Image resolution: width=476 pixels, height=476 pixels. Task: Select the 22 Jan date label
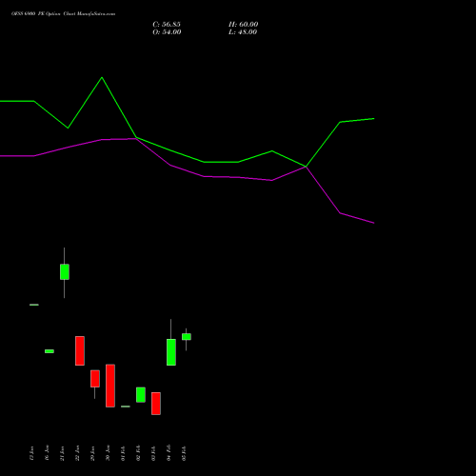click(78, 453)
